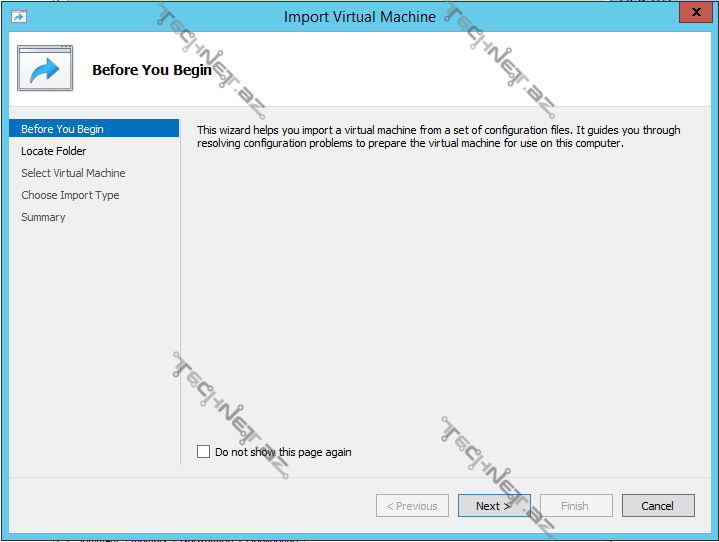The width and height of the screenshot is (719, 542).
Task: Open the 'Choose Import Type' step
Action: coord(70,195)
